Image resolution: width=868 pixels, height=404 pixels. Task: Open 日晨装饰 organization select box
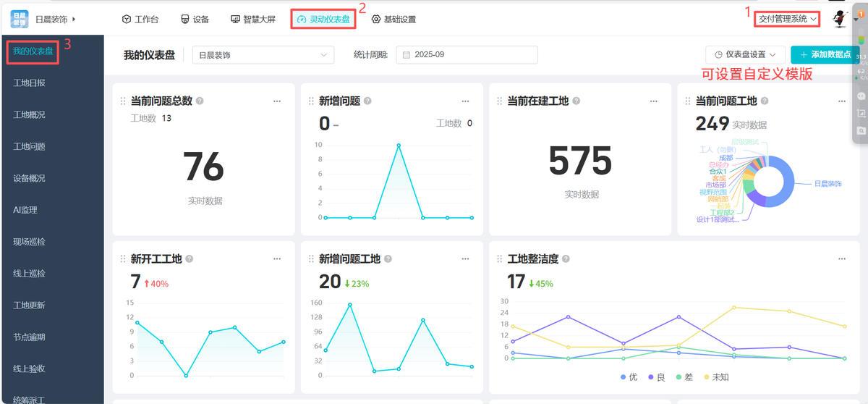click(263, 55)
